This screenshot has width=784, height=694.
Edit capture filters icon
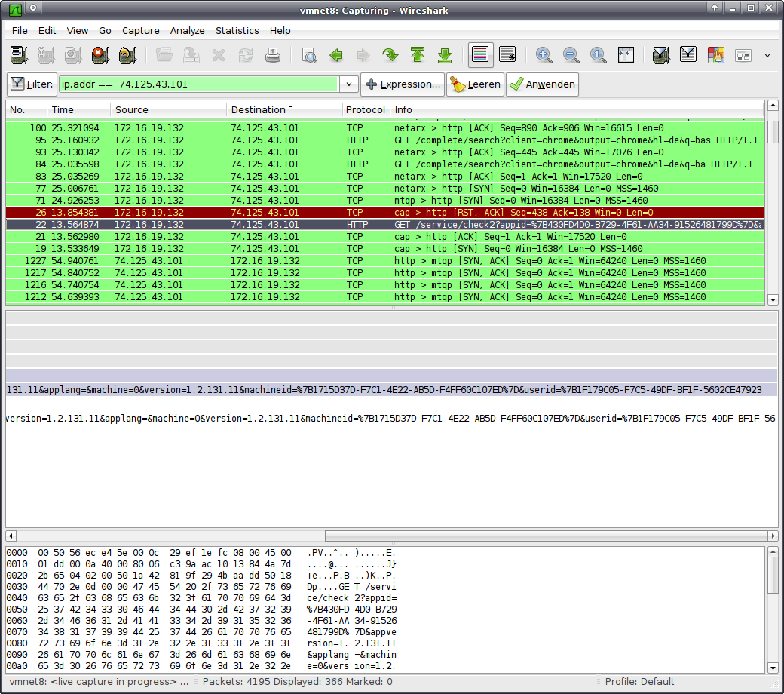point(662,55)
